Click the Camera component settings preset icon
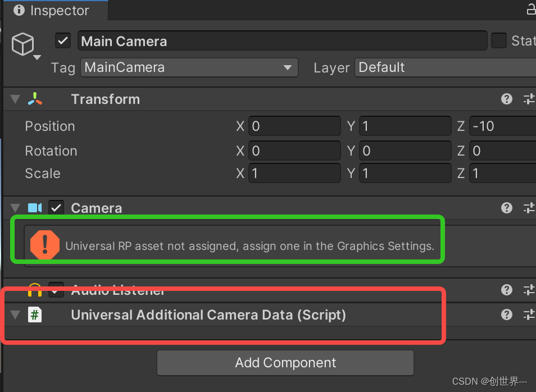 pos(529,208)
